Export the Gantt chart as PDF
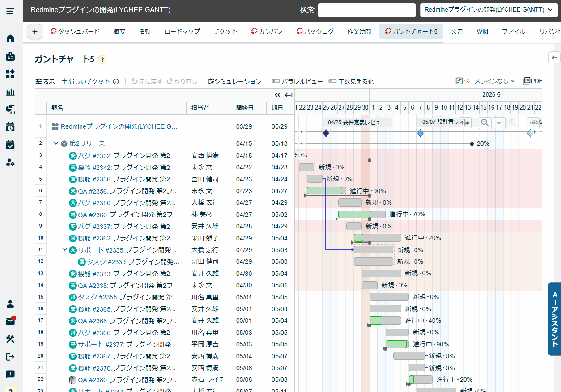561x392 pixels. (x=532, y=81)
